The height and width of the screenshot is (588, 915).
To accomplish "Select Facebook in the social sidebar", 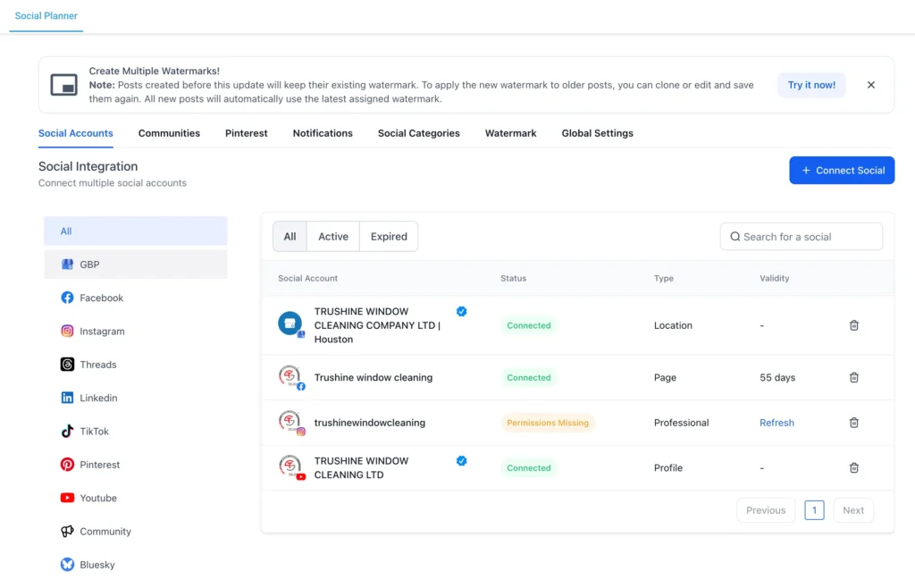I will click(x=101, y=298).
